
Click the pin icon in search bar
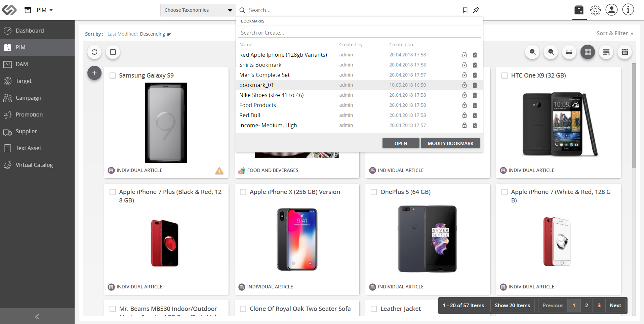[x=476, y=10]
